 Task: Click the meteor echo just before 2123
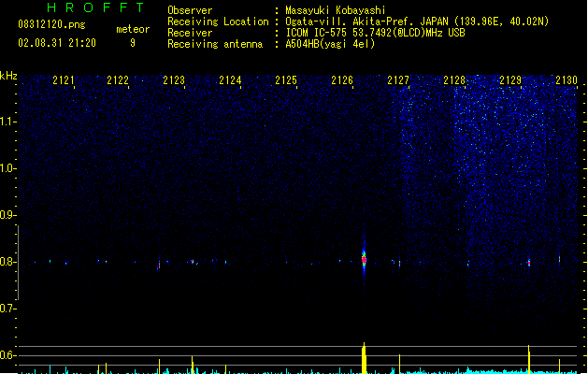point(159,264)
